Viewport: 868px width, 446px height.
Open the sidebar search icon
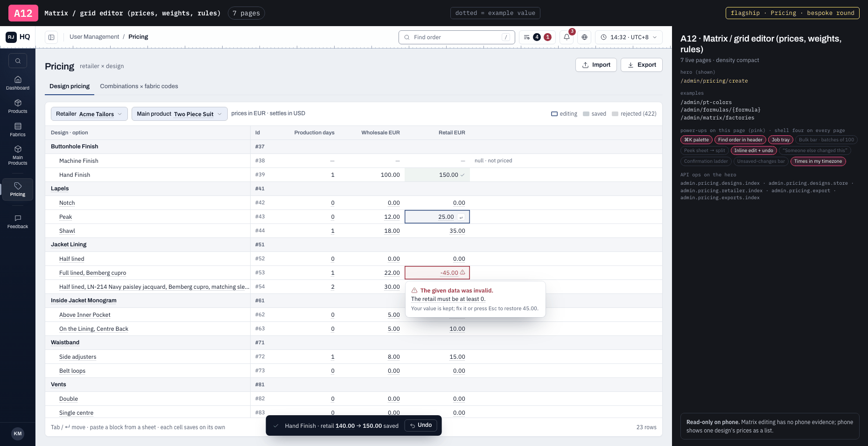pyautogui.click(x=18, y=61)
